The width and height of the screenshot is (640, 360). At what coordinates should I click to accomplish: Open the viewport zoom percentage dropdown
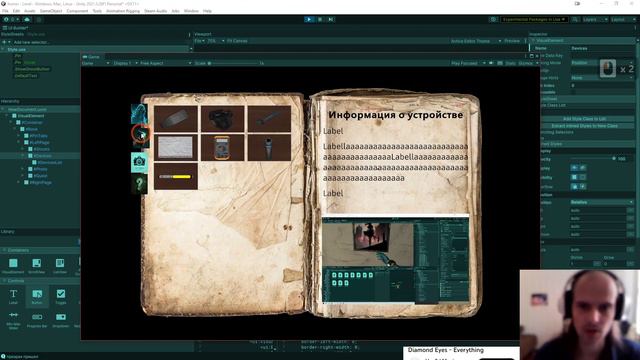click(x=216, y=41)
